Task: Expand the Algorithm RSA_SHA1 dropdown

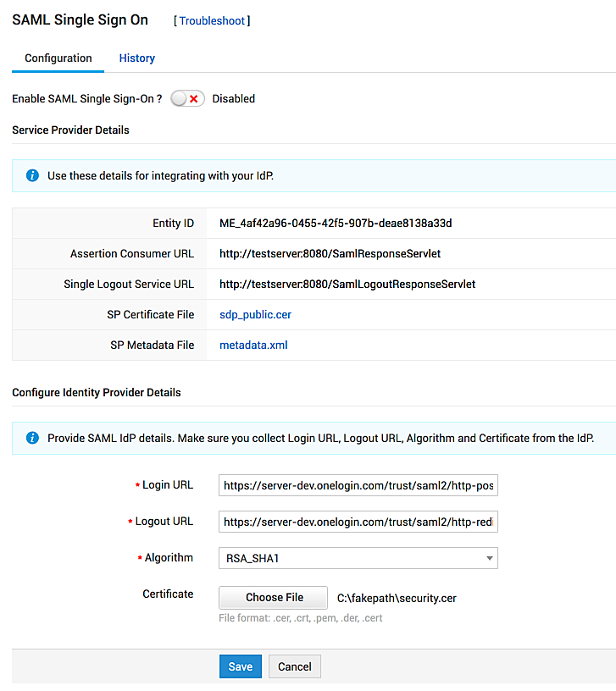Action: (x=358, y=558)
